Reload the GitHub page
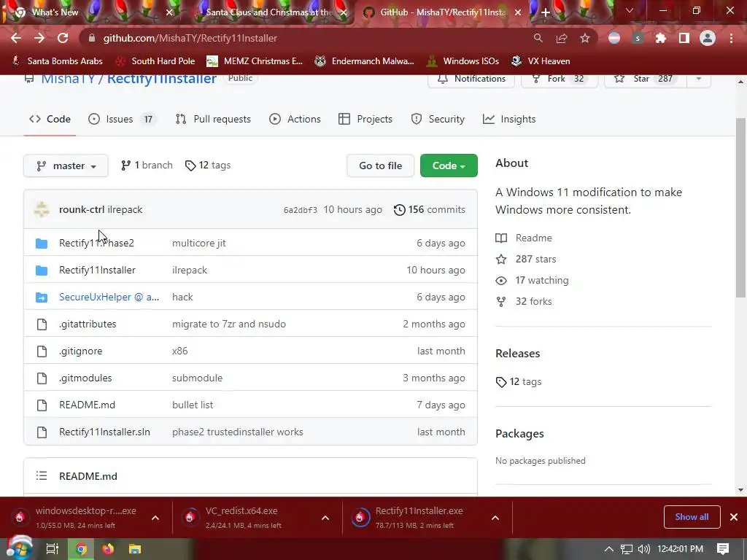 click(x=63, y=38)
